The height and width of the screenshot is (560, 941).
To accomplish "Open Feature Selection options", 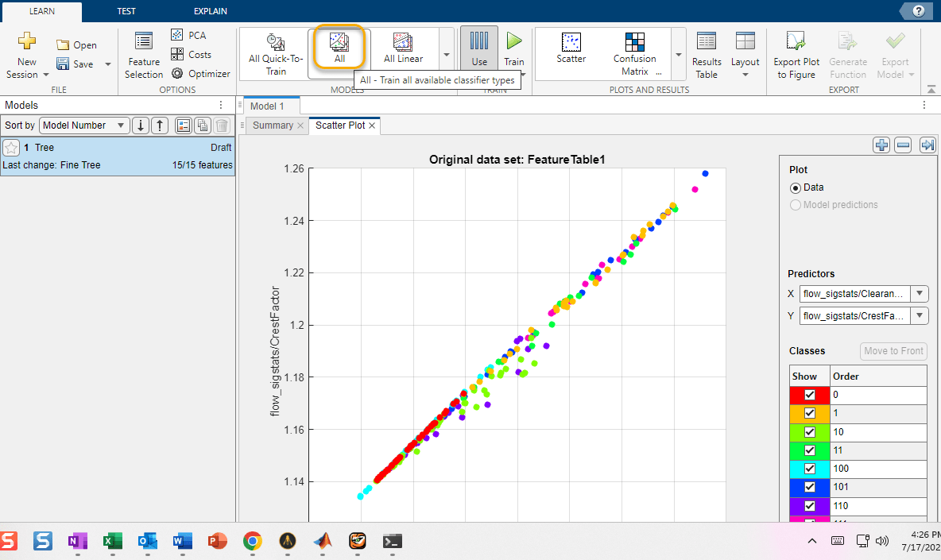I will tap(144, 54).
